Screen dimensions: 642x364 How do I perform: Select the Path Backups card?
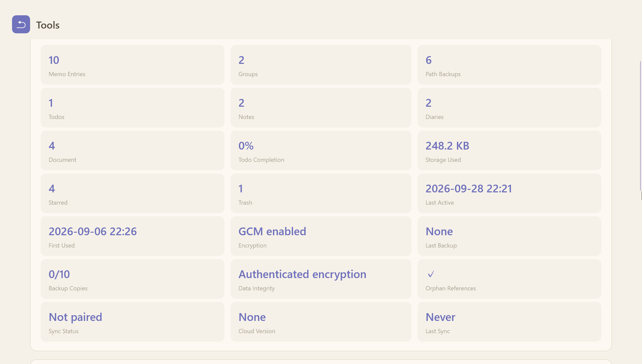[509, 65]
